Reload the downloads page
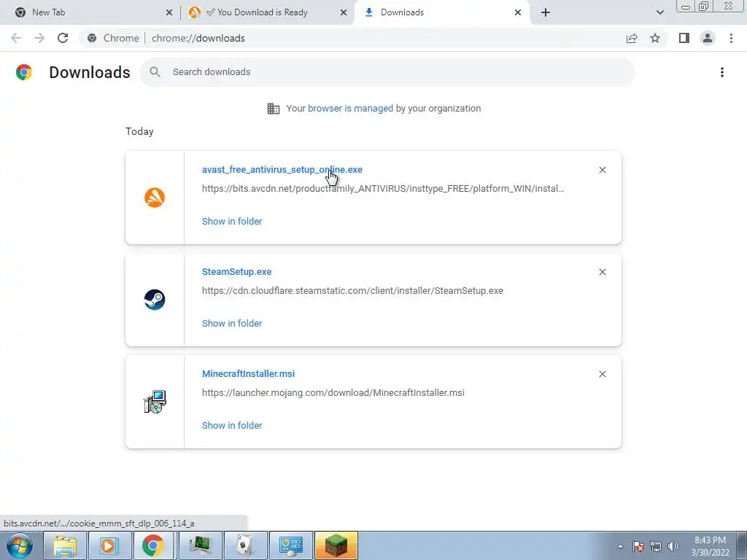This screenshot has height=560, width=747. (63, 38)
